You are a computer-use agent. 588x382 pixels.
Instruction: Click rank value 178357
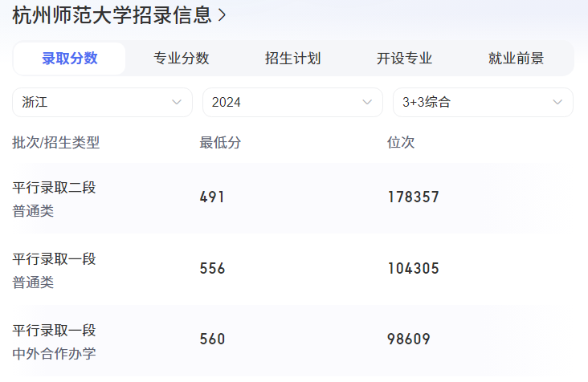(413, 197)
